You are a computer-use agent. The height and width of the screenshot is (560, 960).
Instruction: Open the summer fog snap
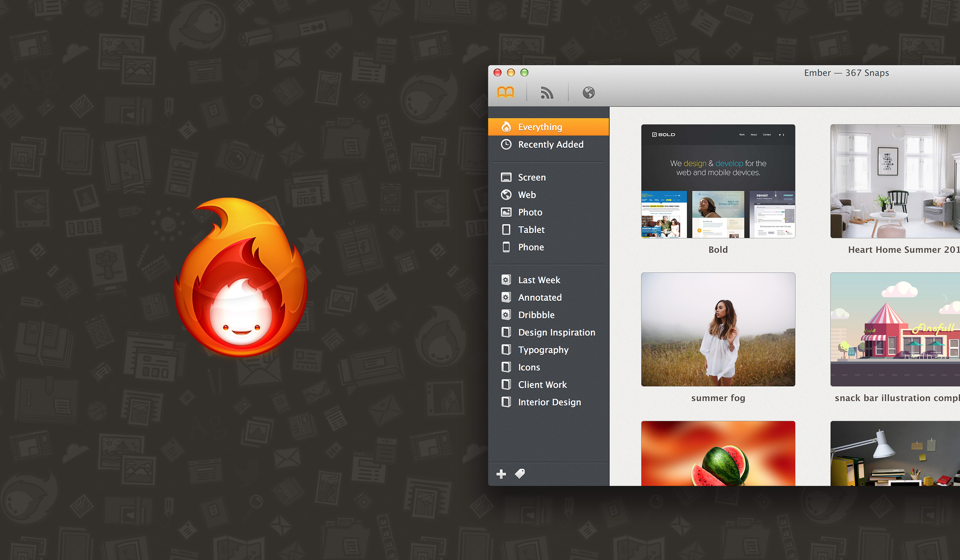click(718, 330)
